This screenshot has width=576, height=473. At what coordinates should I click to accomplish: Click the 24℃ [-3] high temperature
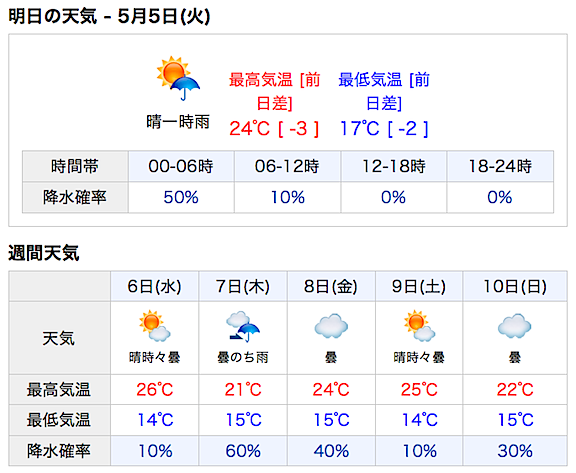click(x=274, y=129)
